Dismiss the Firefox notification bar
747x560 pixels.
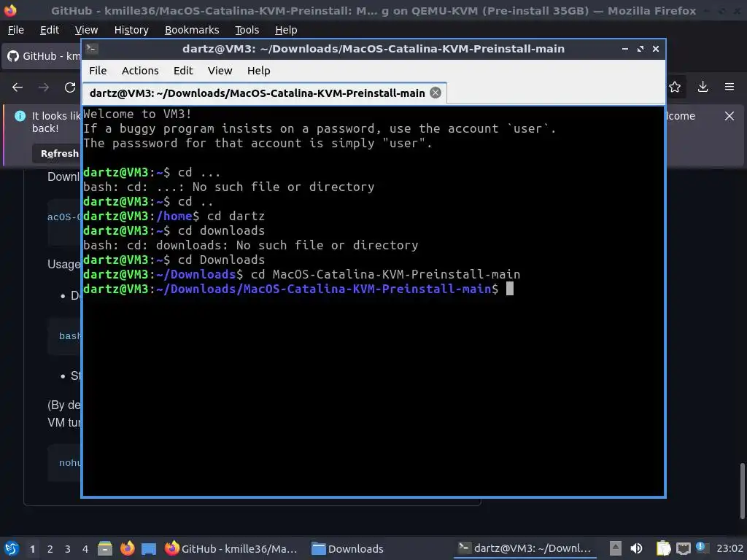click(x=729, y=116)
